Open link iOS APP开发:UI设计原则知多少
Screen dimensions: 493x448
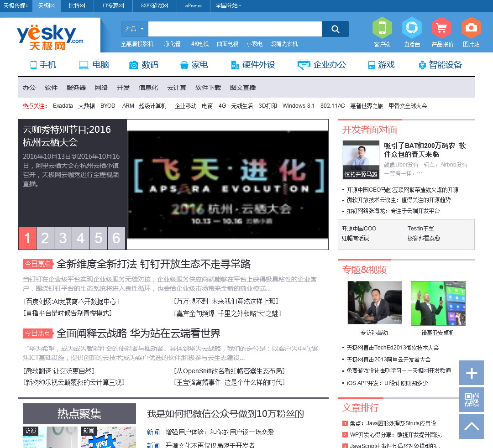point(387,383)
